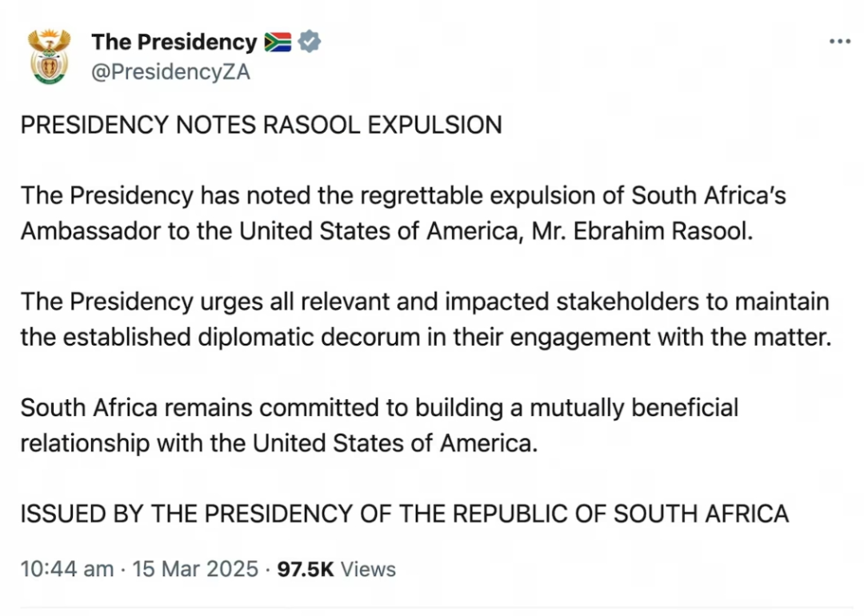
Task: Click the paragraph about the regrettable expulsion
Action: point(403,214)
